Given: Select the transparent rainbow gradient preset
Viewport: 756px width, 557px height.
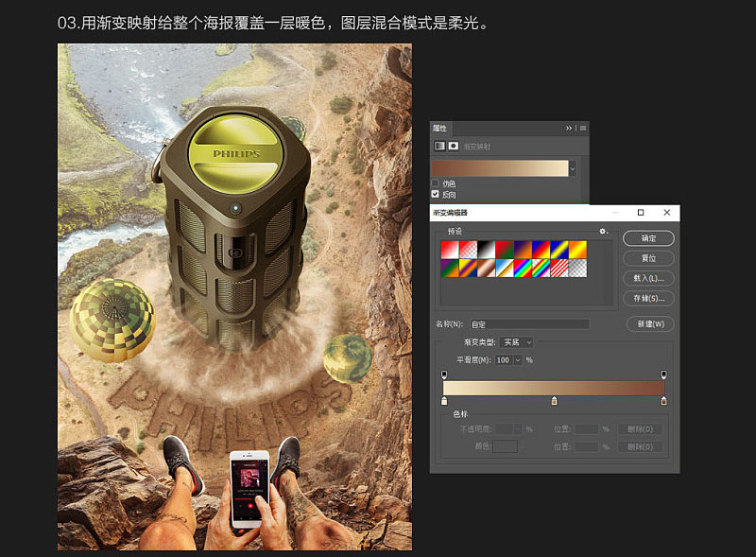Looking at the screenshot, I should 541,268.
